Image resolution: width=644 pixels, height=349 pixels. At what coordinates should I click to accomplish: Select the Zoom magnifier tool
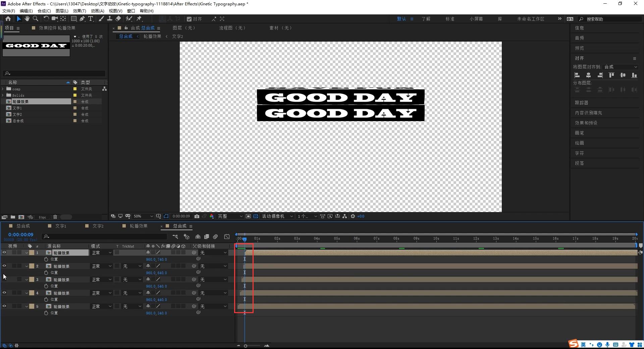point(36,19)
